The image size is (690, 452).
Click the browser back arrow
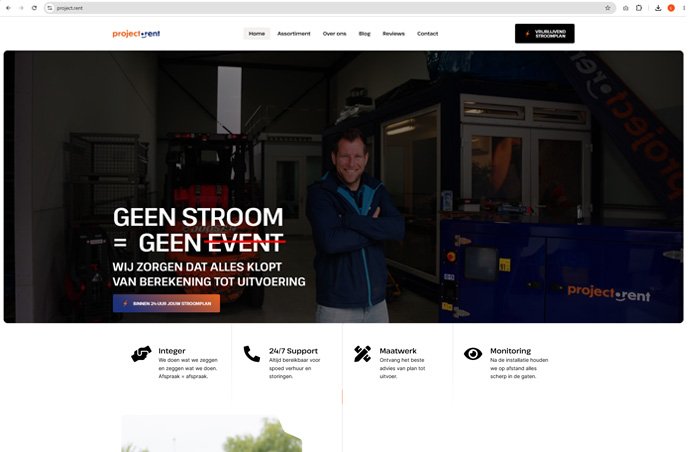[x=8, y=8]
